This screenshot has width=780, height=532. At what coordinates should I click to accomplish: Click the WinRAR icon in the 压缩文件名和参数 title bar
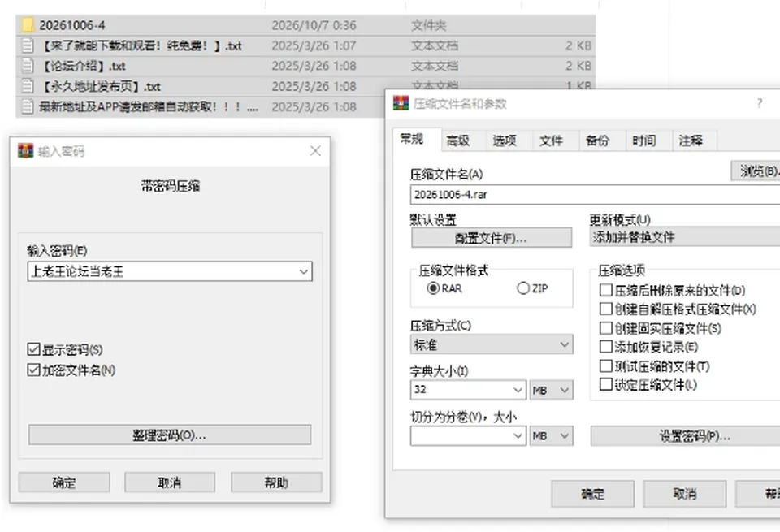(401, 103)
